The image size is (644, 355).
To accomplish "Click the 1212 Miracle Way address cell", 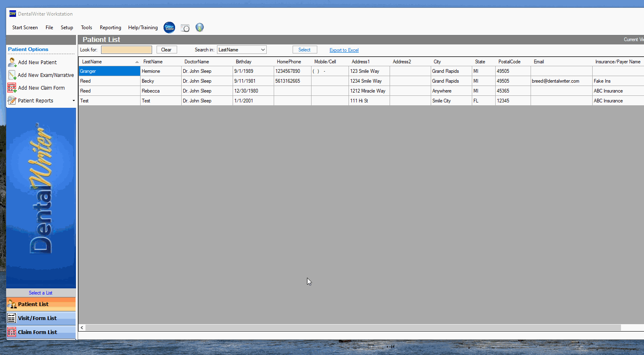I will pyautogui.click(x=369, y=91).
